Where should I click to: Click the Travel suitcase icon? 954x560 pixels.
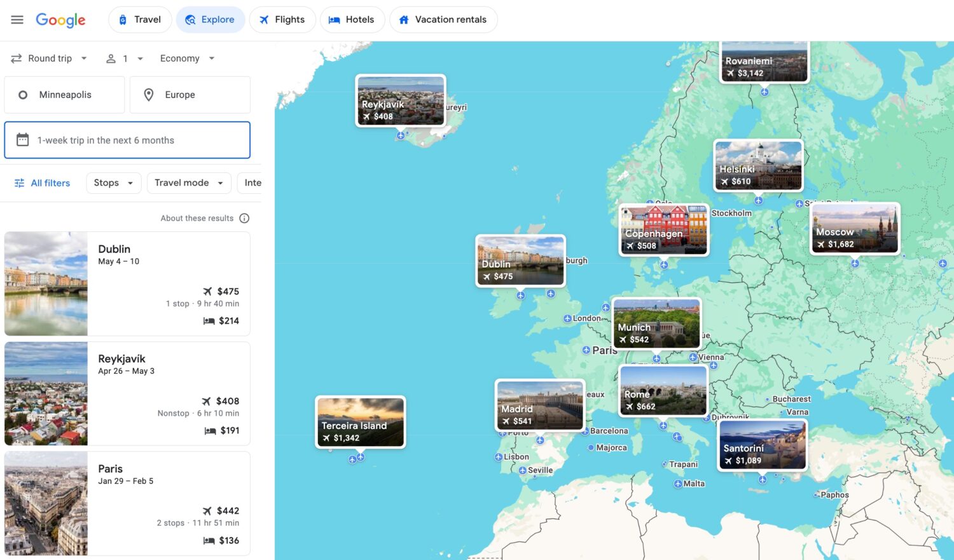click(x=123, y=19)
